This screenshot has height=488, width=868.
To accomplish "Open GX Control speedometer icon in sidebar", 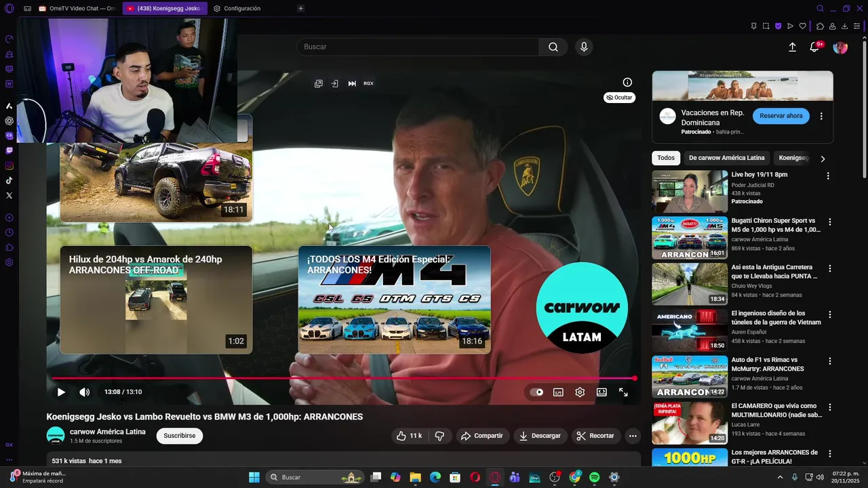I will [x=9, y=39].
